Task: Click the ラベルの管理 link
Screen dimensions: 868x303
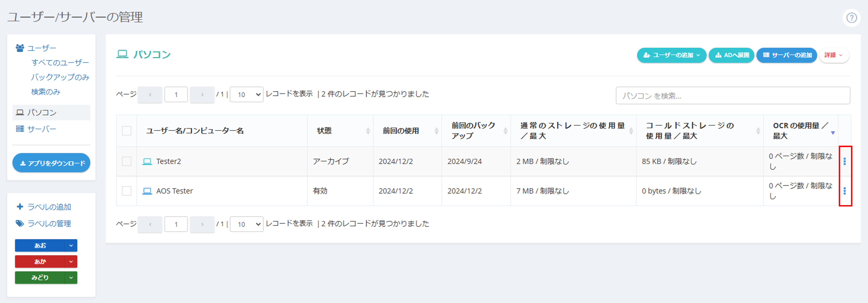Action: click(49, 223)
